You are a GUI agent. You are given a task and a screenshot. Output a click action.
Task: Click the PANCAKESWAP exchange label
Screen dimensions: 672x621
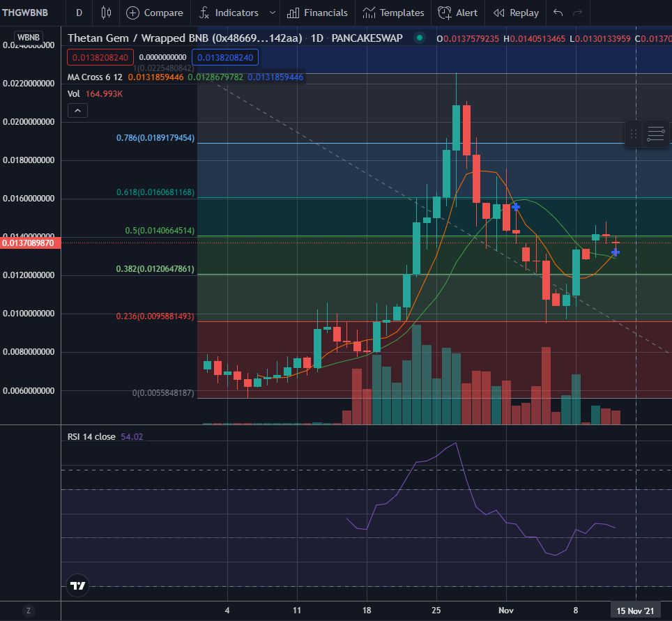click(367, 38)
